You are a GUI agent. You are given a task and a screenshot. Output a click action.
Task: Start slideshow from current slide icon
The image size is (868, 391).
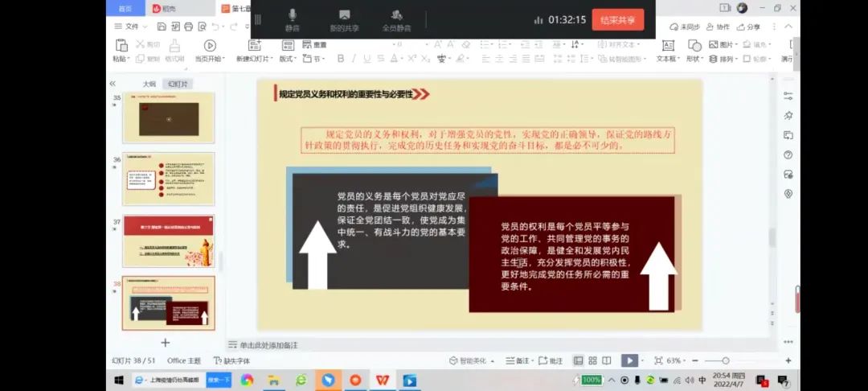click(210, 47)
